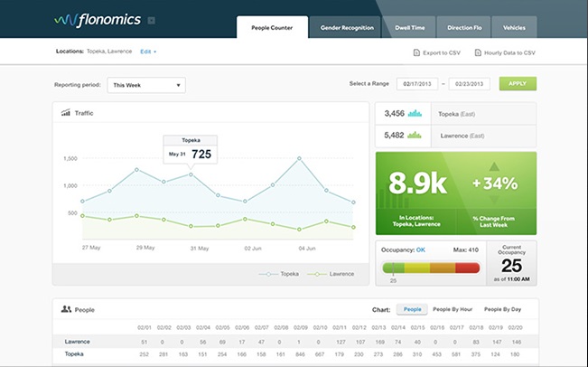Viewport: 588px width, 367px height.
Task: Click the Hourly Data to CSV document icon
Action: click(477, 52)
